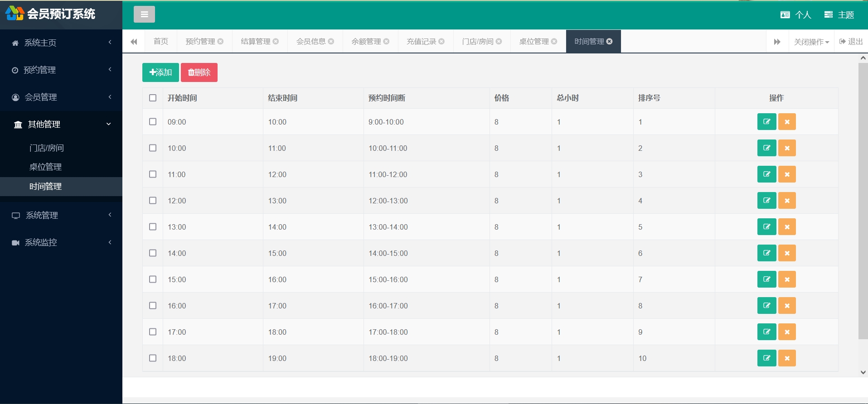Check the 11:00-12:00 row checkbox
The width and height of the screenshot is (868, 404).
tap(153, 174)
